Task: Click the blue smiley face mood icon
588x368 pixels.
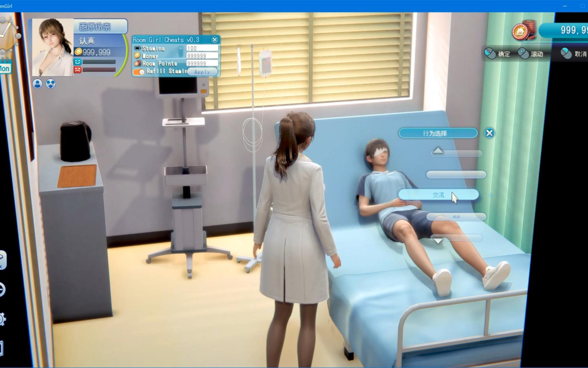Action: pyautogui.click(x=78, y=62)
